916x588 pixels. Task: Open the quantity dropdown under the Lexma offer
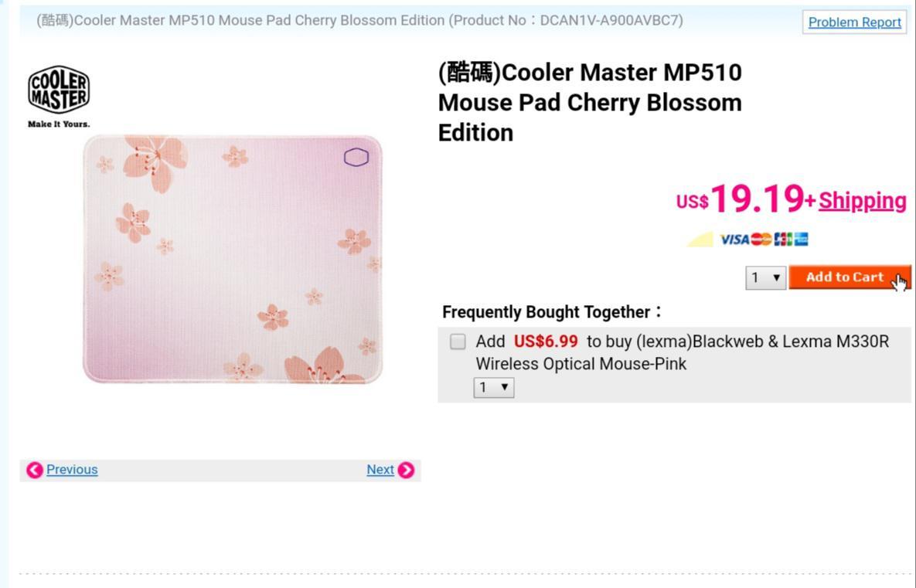[x=492, y=387]
